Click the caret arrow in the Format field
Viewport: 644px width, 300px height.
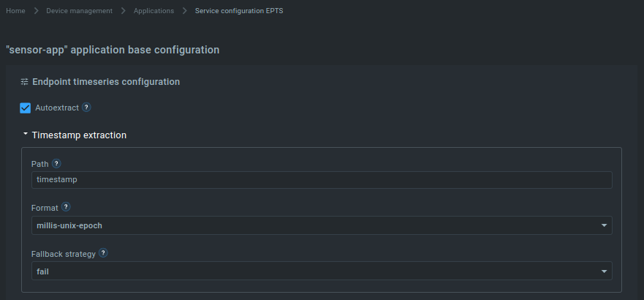click(x=604, y=225)
